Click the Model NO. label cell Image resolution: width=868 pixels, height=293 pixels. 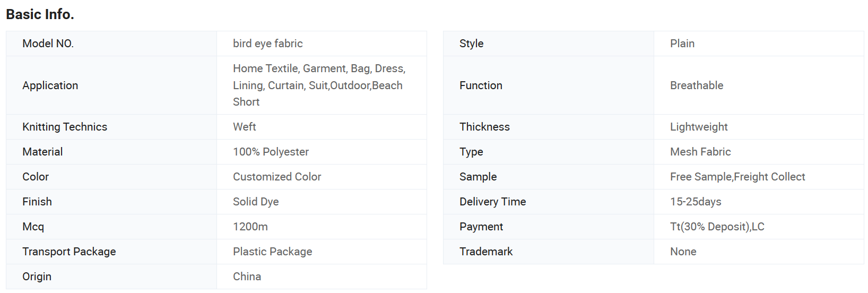coord(111,44)
